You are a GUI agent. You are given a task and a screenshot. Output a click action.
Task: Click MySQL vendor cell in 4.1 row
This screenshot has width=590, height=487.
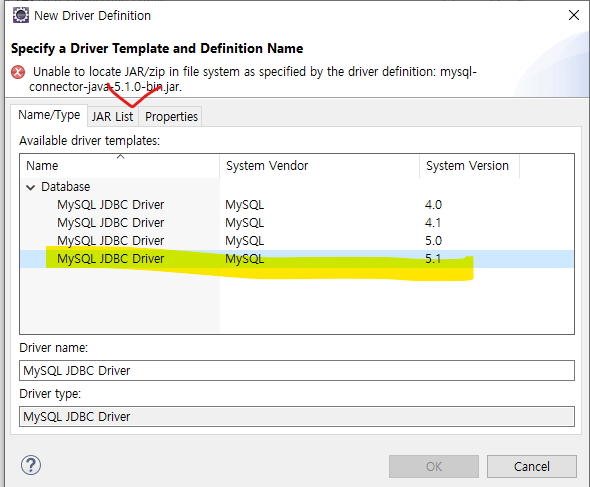tap(245, 223)
